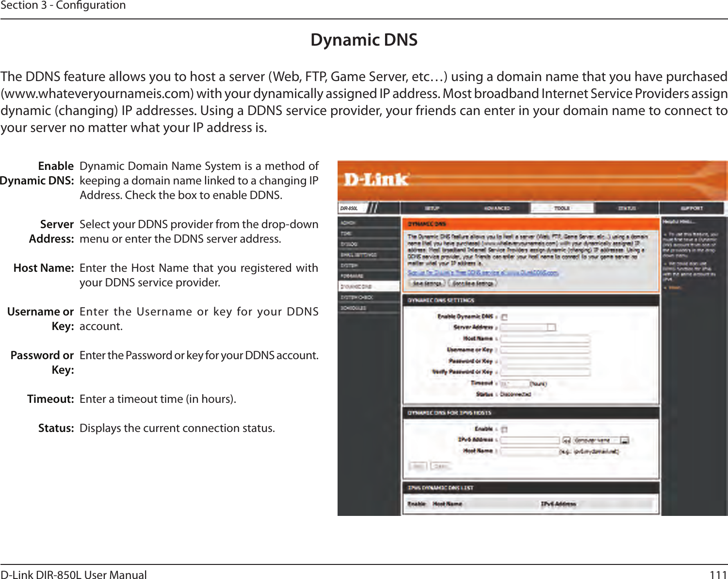Open SYSTEM CHECK in the sidebar
The width and height of the screenshot is (728, 579).
369,298
